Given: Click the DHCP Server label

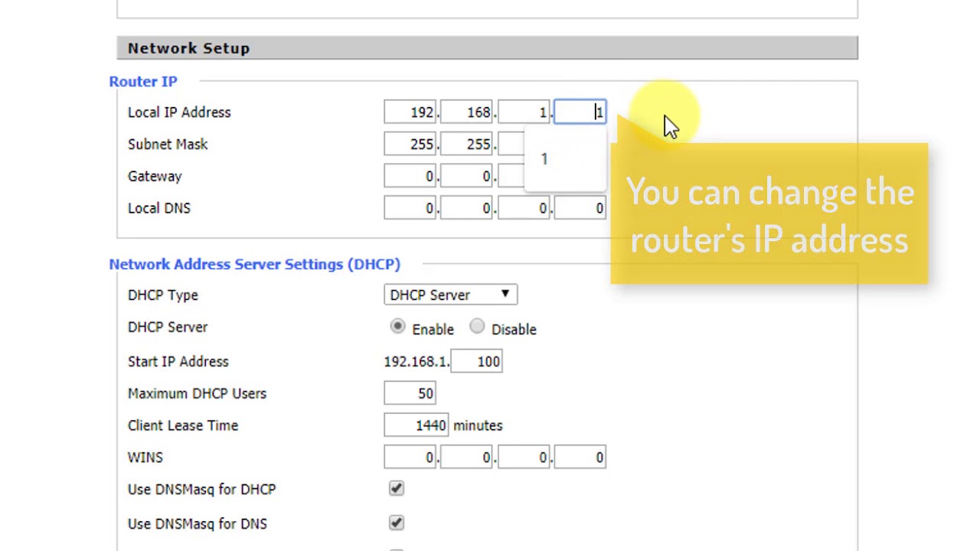Looking at the screenshot, I should coord(168,328).
